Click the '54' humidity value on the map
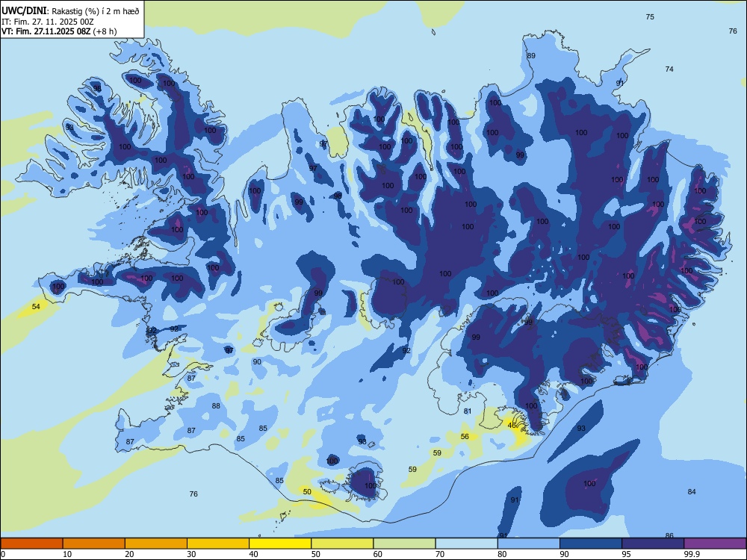747x560 pixels. [36, 307]
